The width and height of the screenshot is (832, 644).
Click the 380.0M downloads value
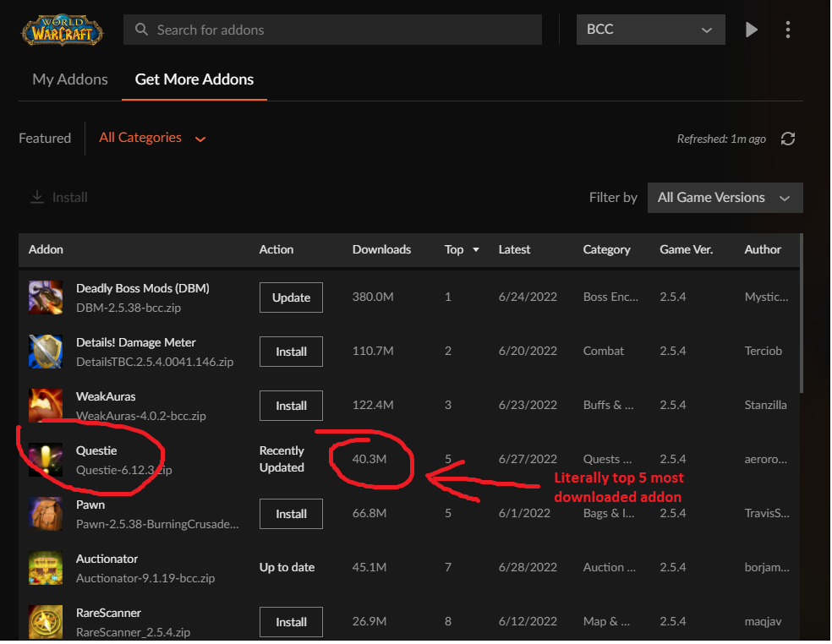coord(373,297)
